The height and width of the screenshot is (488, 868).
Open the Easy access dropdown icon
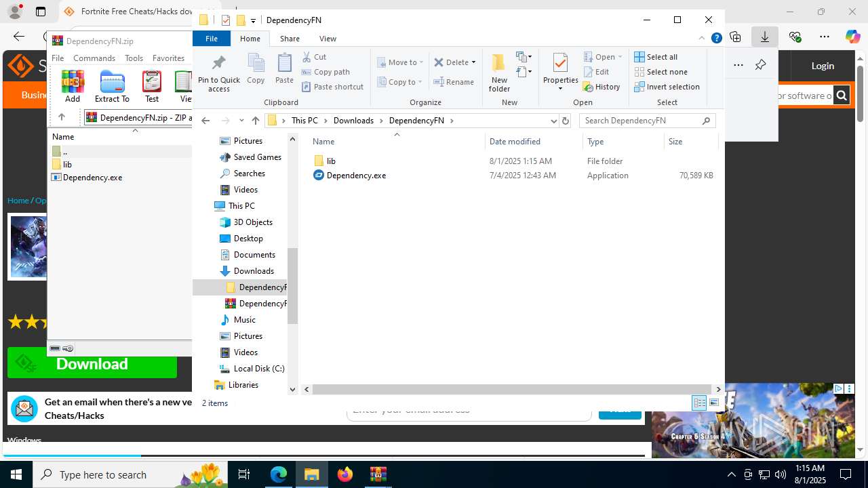click(524, 71)
